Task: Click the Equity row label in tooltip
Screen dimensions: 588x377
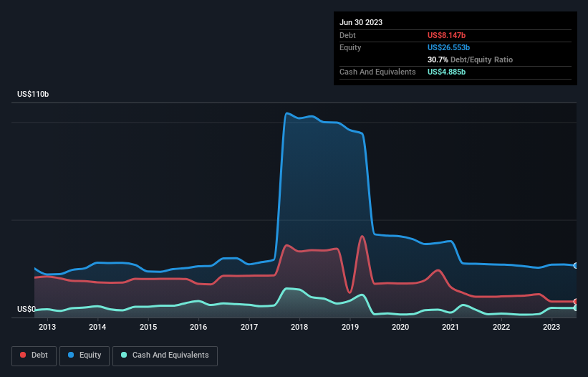Action: [350, 47]
